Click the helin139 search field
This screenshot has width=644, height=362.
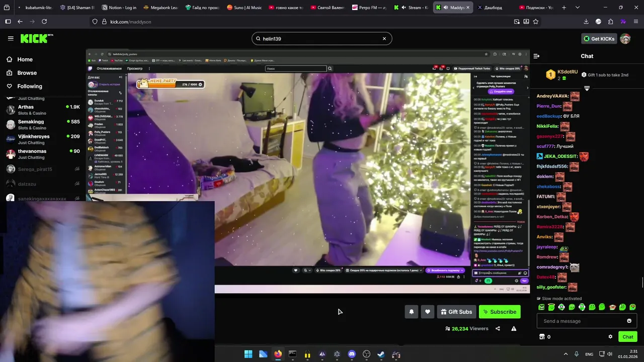[x=321, y=39]
